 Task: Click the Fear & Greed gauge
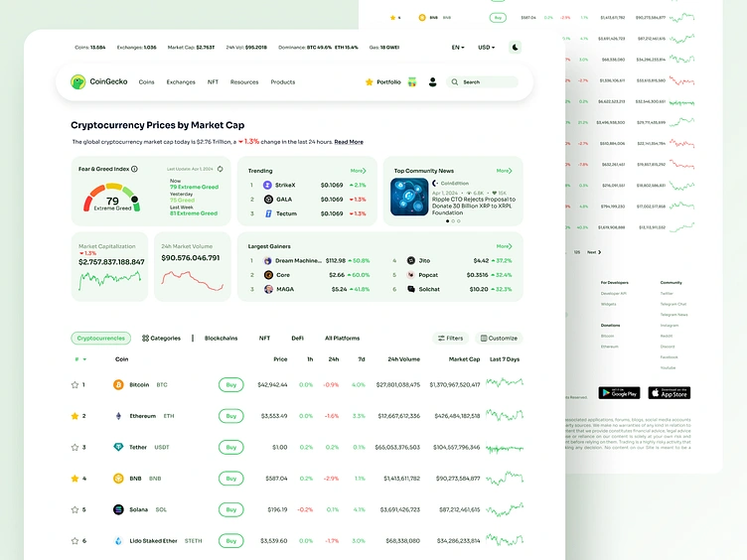pos(112,199)
